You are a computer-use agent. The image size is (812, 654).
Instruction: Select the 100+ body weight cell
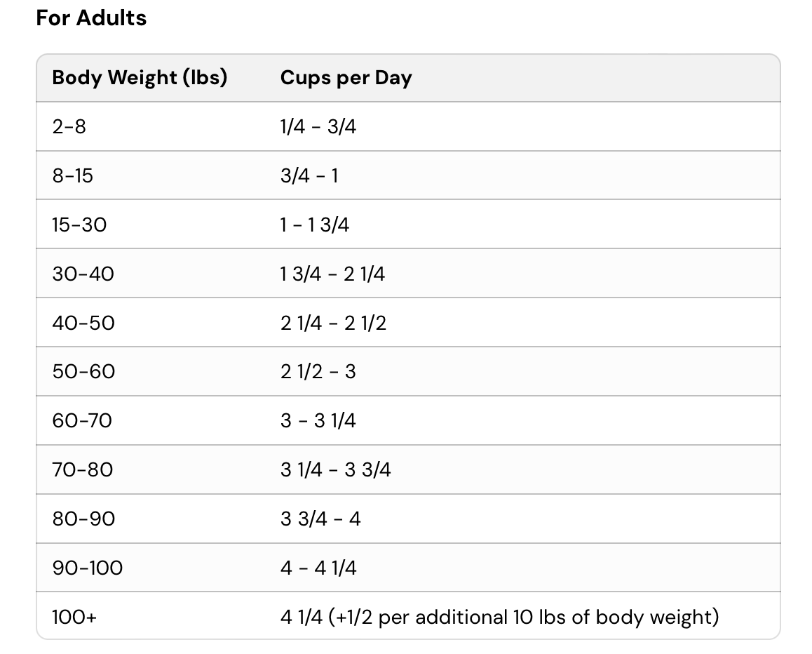click(x=74, y=617)
